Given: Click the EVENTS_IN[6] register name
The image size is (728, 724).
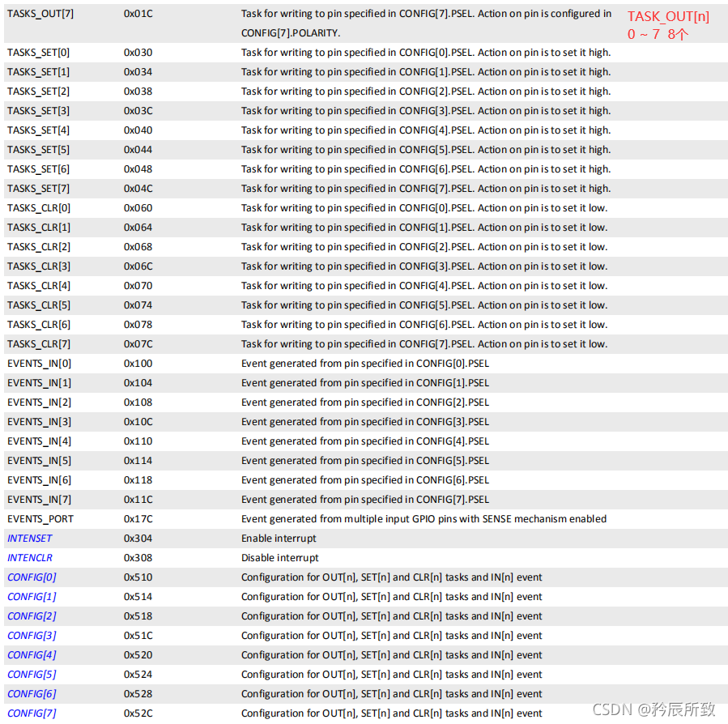Looking at the screenshot, I should 40,480.
